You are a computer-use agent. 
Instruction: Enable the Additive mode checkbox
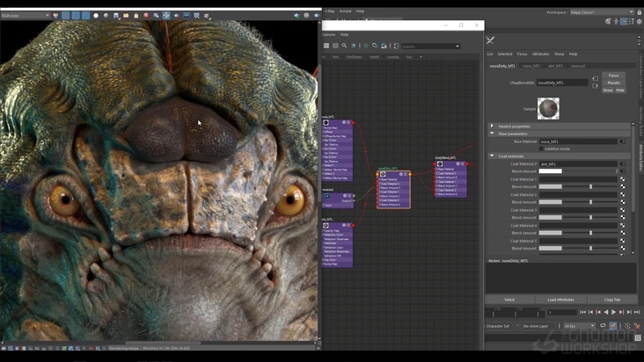click(539, 148)
